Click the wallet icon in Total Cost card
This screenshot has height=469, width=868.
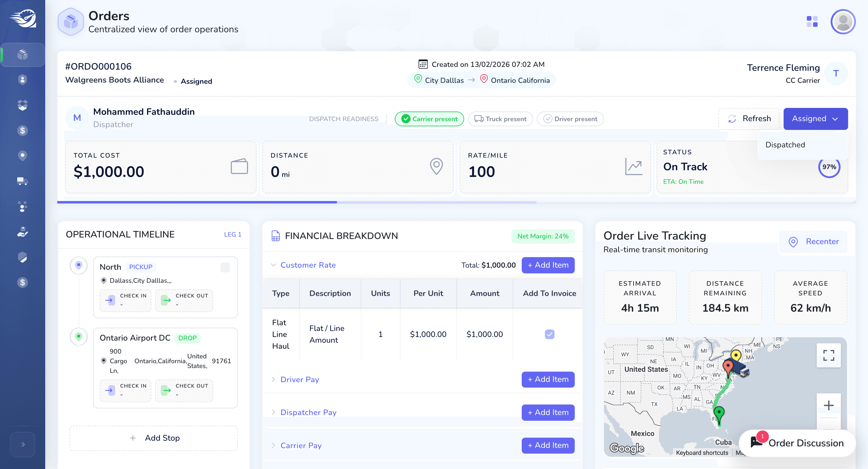(239, 166)
